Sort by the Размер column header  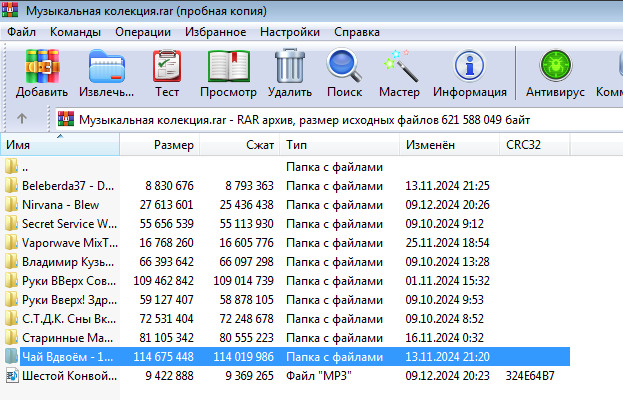tap(160, 145)
